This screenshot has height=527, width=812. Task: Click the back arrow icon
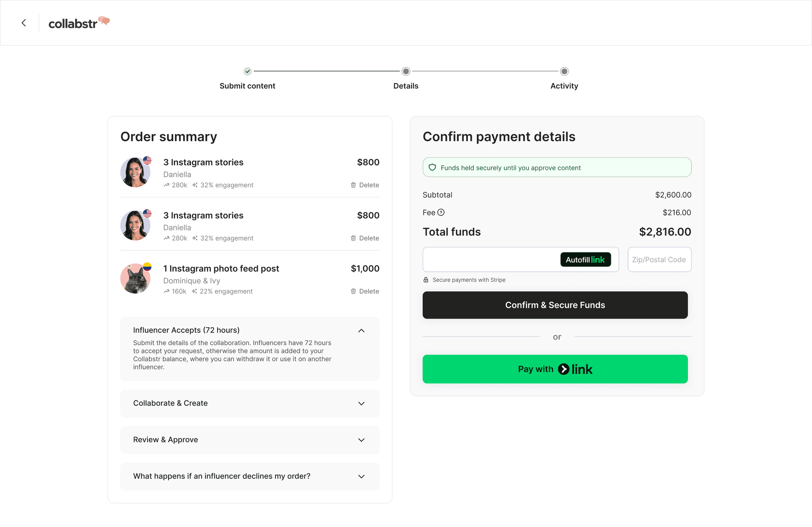[24, 23]
